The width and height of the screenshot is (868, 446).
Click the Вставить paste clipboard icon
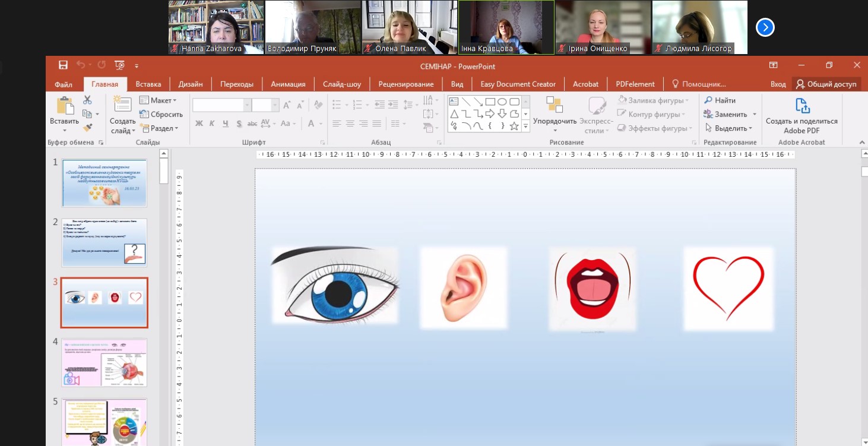64,106
